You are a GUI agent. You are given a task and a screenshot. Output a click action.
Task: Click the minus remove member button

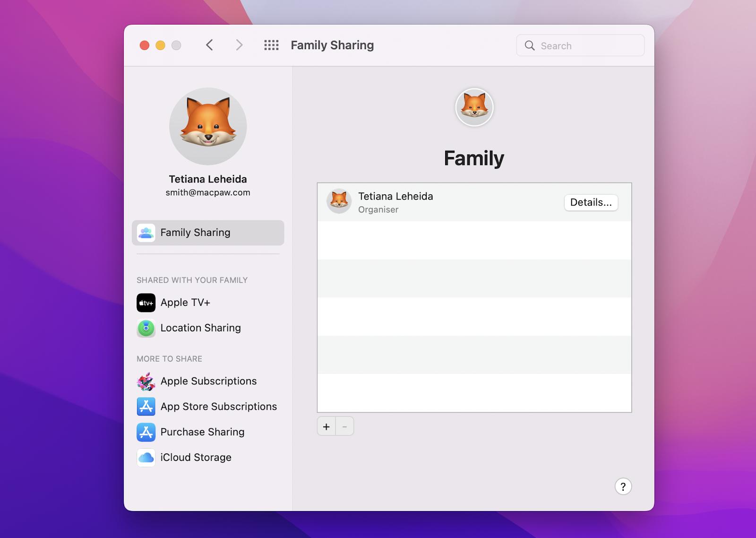[x=344, y=426]
